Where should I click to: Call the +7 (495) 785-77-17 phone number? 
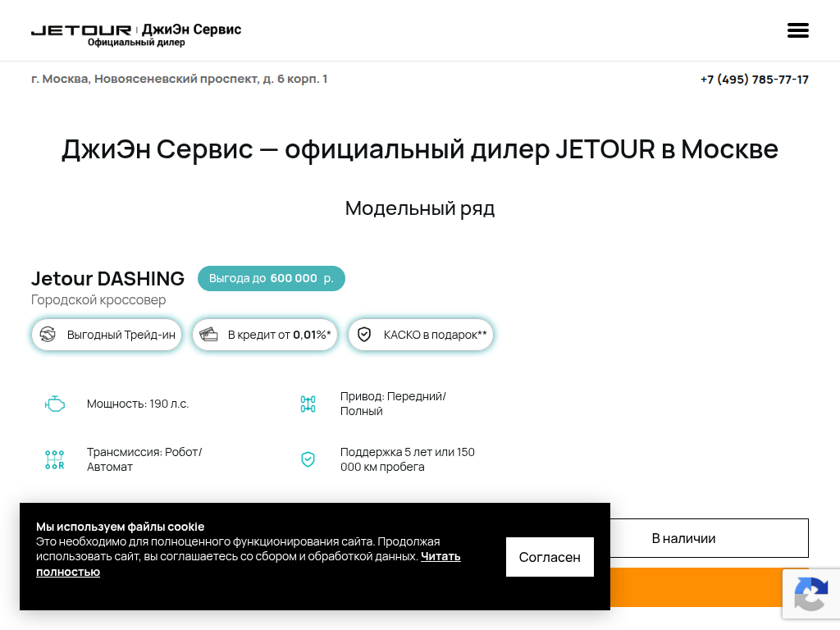755,80
